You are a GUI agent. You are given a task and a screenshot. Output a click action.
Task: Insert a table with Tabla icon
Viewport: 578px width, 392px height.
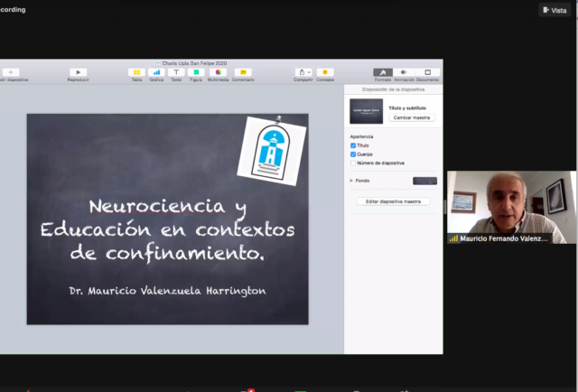coord(136,72)
